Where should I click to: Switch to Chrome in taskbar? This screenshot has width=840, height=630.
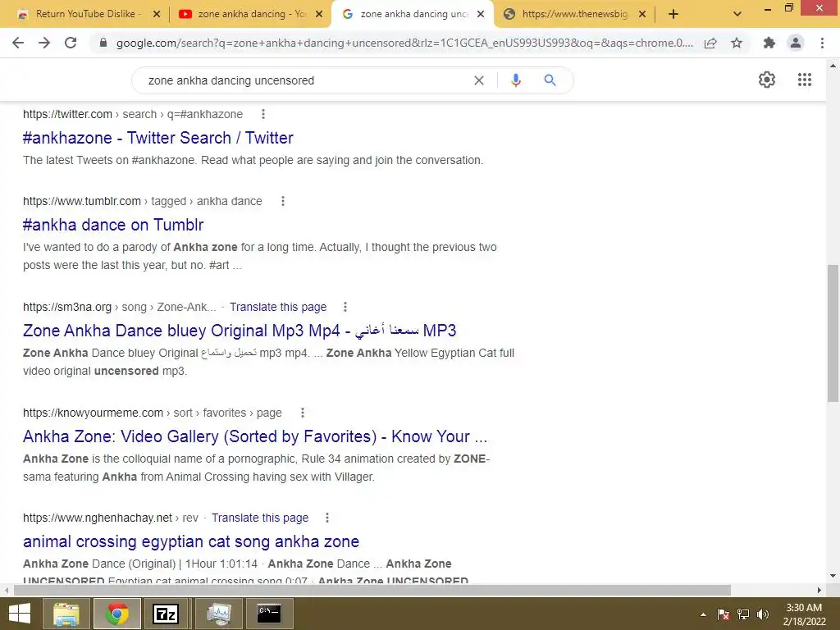click(116, 614)
